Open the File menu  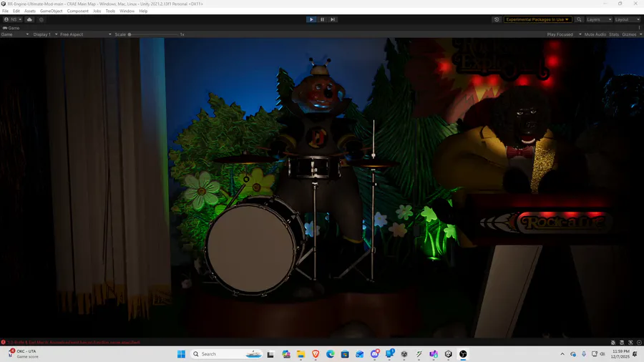[x=5, y=11]
